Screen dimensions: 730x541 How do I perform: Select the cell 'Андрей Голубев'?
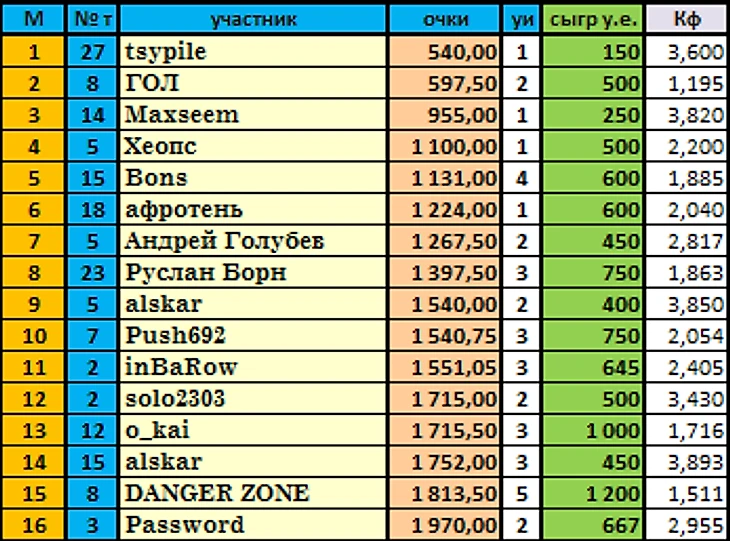[254, 240]
